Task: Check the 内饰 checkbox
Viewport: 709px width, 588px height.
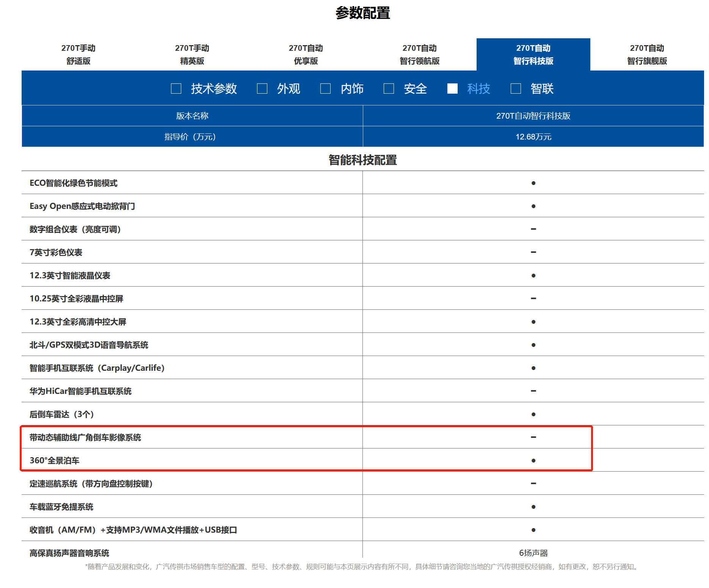Action: 325,89
